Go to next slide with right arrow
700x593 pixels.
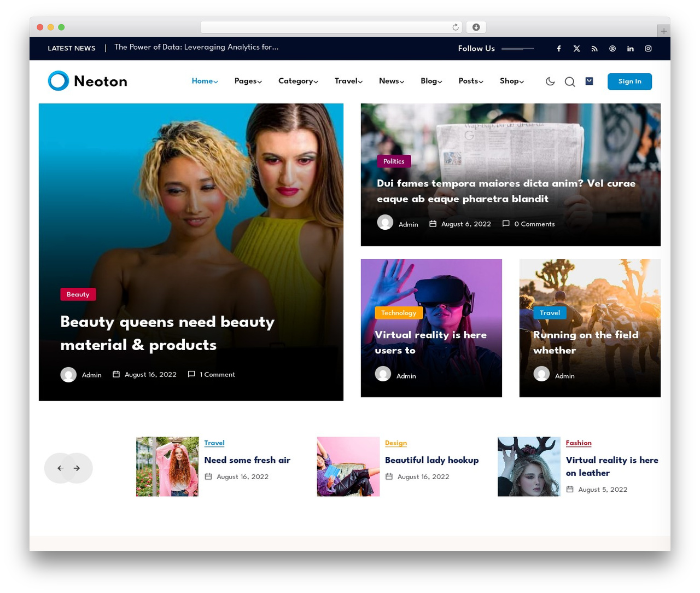click(77, 468)
